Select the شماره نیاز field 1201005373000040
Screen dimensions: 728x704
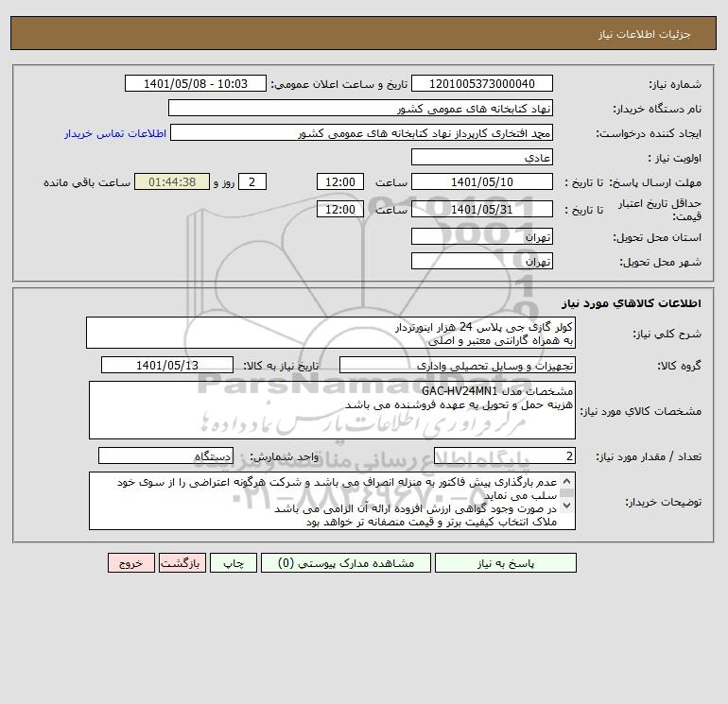pyautogui.click(x=482, y=83)
